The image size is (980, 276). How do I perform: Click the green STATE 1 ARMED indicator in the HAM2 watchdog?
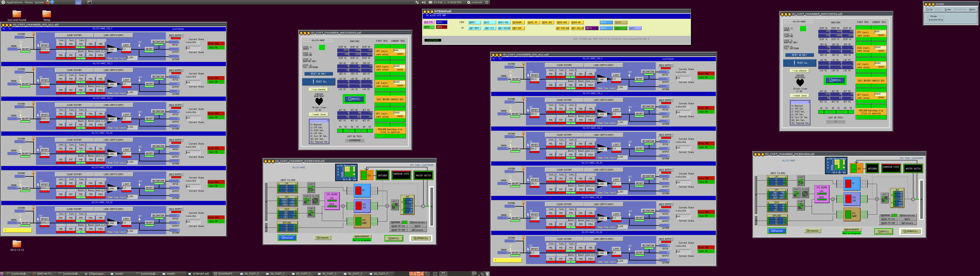point(322,48)
